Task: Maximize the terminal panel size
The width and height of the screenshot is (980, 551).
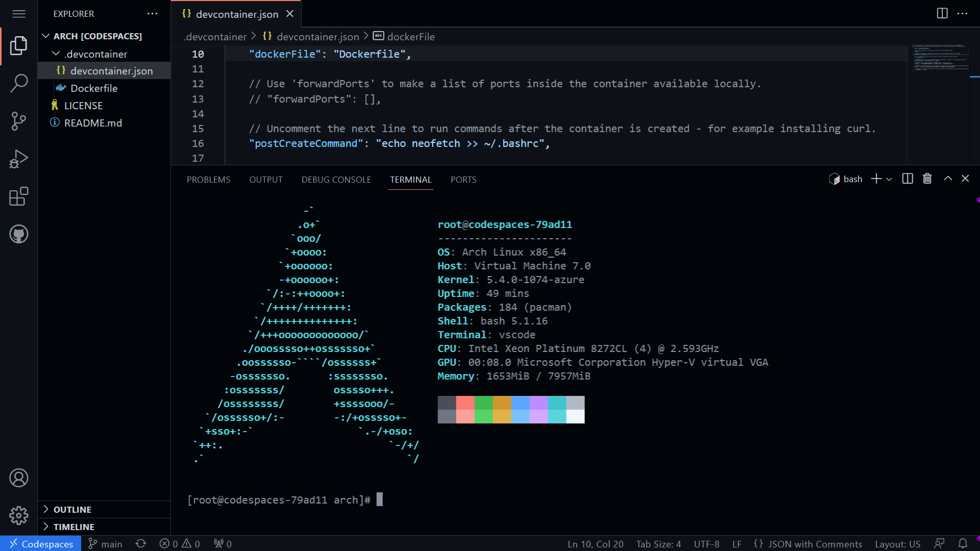Action: (x=948, y=179)
